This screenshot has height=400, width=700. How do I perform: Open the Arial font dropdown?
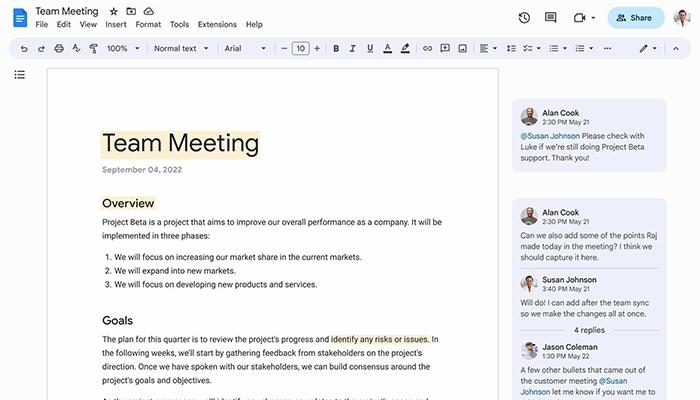[245, 48]
